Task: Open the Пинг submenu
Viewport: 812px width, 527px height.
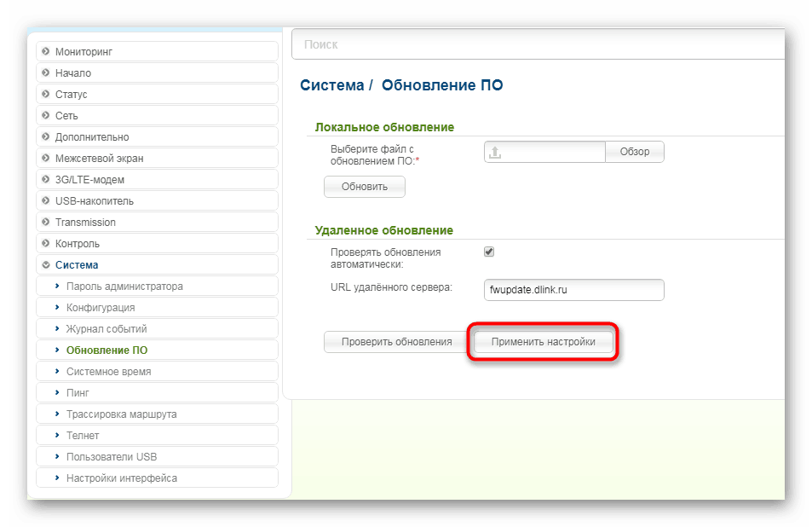Action: [x=157, y=393]
